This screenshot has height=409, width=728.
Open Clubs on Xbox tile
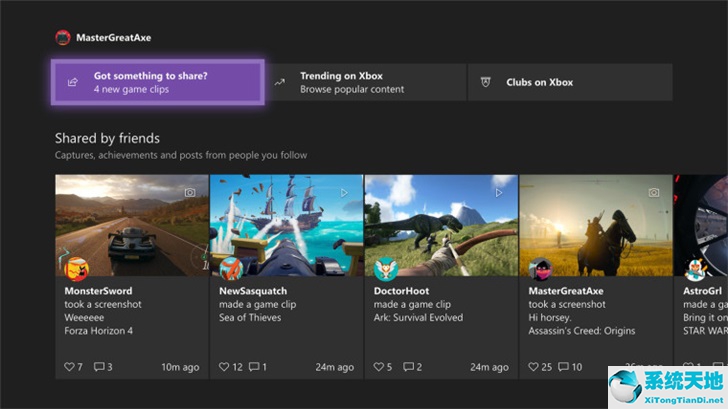[570, 82]
